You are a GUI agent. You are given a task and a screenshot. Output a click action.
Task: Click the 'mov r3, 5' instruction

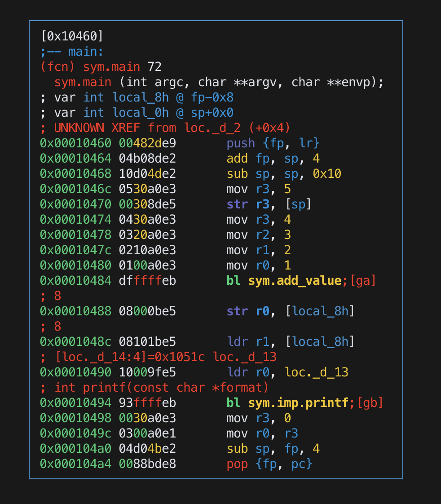[259, 189]
